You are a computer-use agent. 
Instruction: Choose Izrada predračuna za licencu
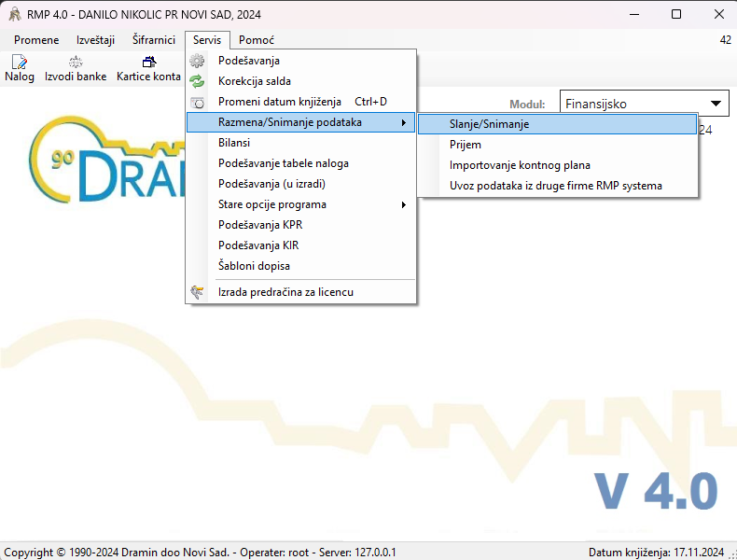pos(300,292)
